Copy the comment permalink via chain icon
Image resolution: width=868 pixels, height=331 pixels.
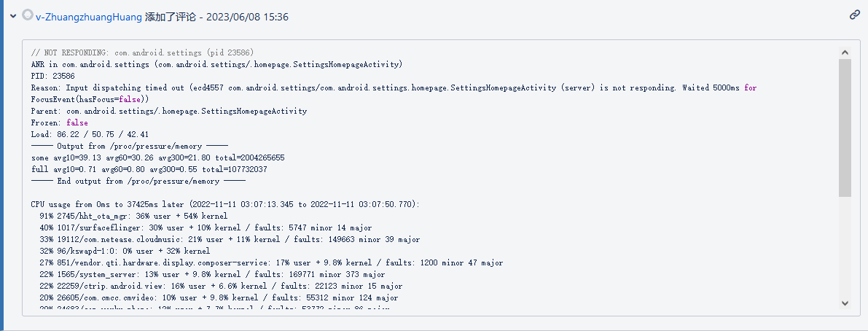pos(855,15)
